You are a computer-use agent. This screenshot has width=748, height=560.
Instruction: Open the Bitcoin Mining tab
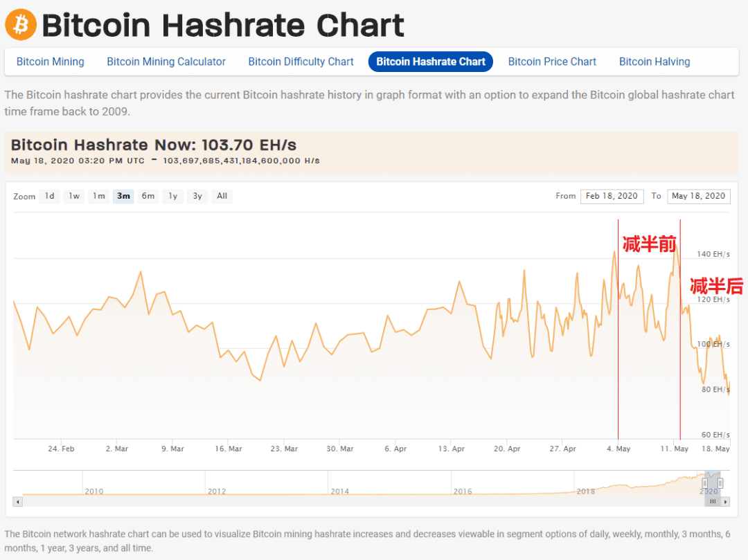pyautogui.click(x=50, y=62)
